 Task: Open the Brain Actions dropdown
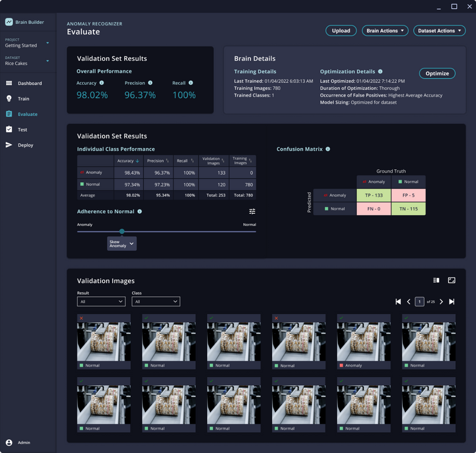[385, 30]
